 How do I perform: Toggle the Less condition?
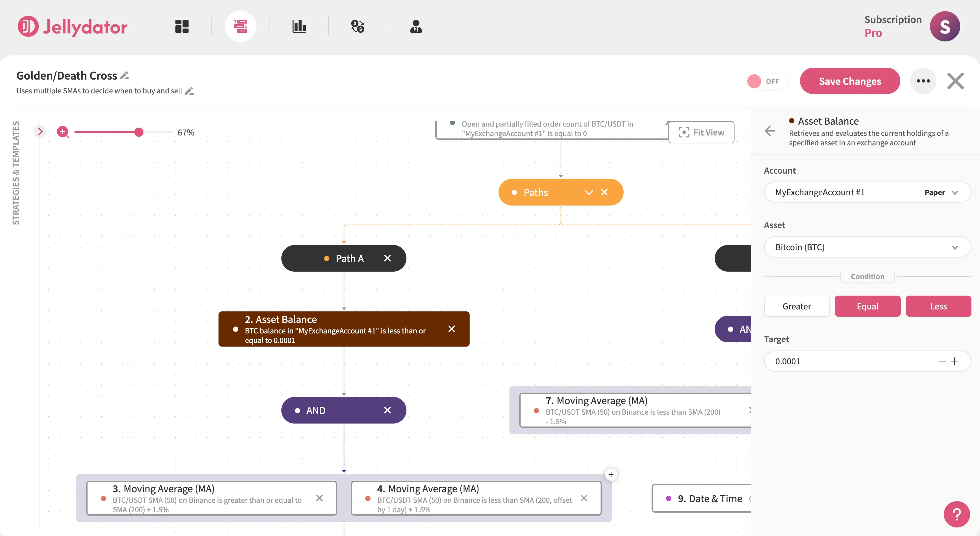[x=939, y=306]
